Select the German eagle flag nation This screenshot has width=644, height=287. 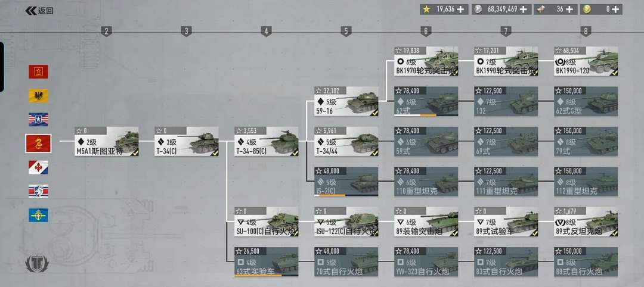tap(38, 96)
